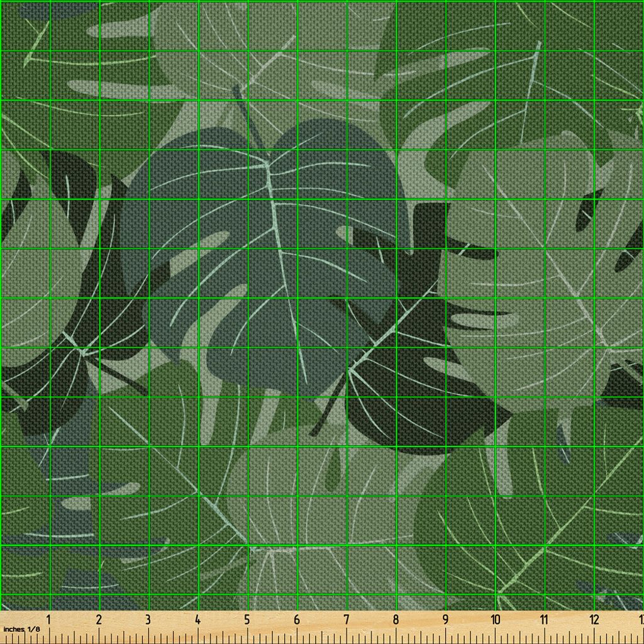
Task: Click the number 6 on the ruler
Action: click(296, 621)
